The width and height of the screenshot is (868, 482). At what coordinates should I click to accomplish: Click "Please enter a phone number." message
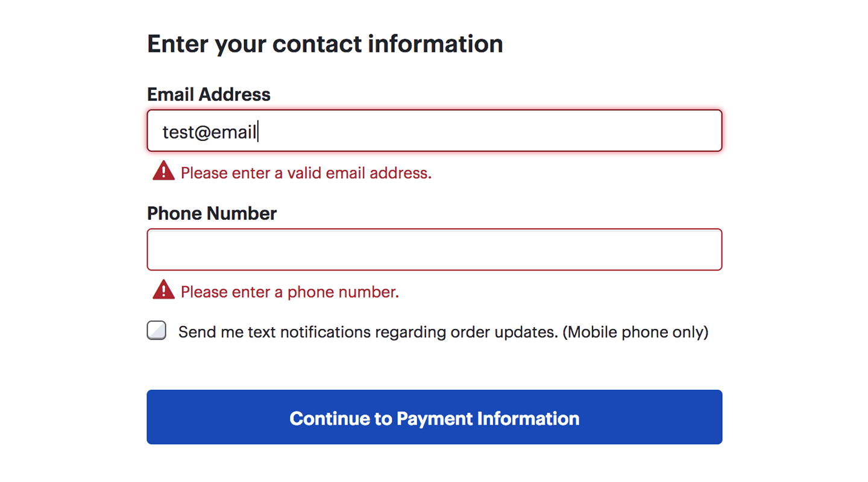pos(290,292)
